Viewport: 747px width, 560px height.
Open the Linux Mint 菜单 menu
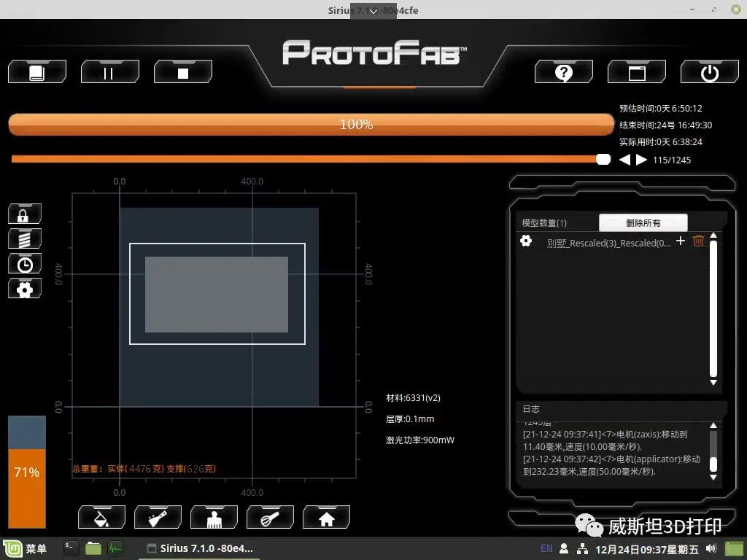pos(26,549)
